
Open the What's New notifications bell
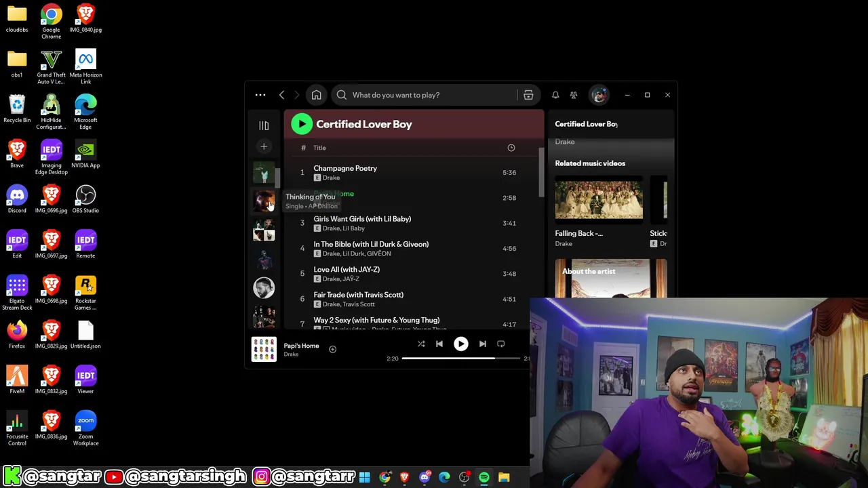(x=555, y=95)
